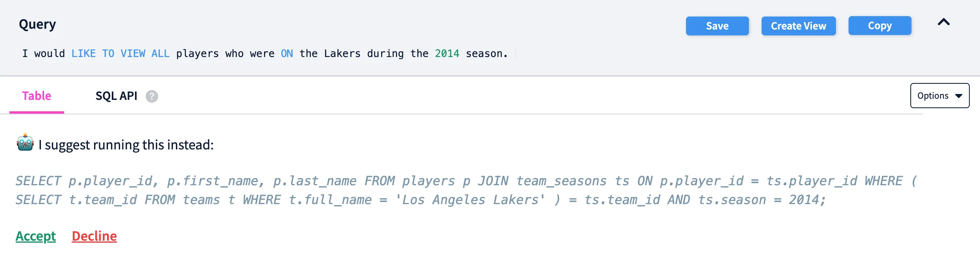Screen dimensions: 980x269
Task: Decline the suggested SQL query
Action: [94, 236]
